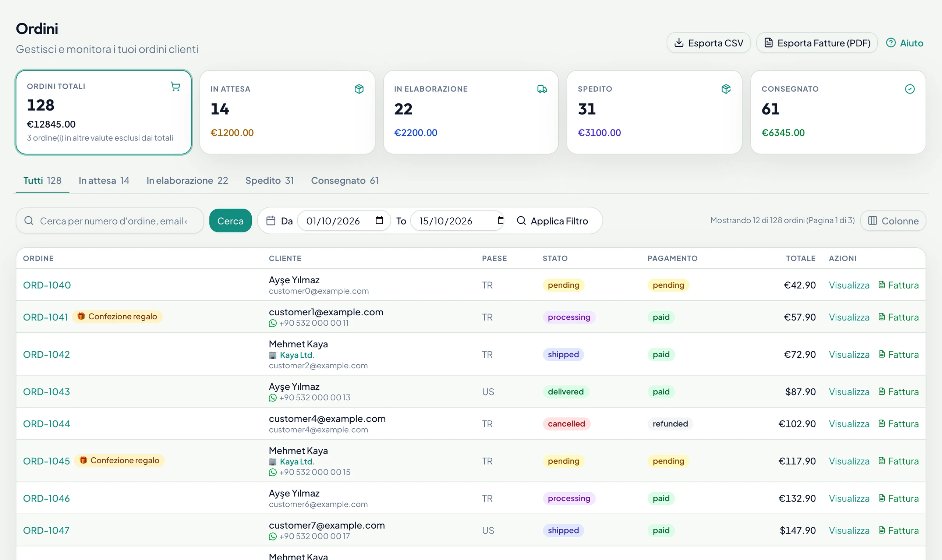This screenshot has width=942, height=560.
Task: Click WhatsApp icon for +90 532 000 00 15
Action: [x=273, y=472]
